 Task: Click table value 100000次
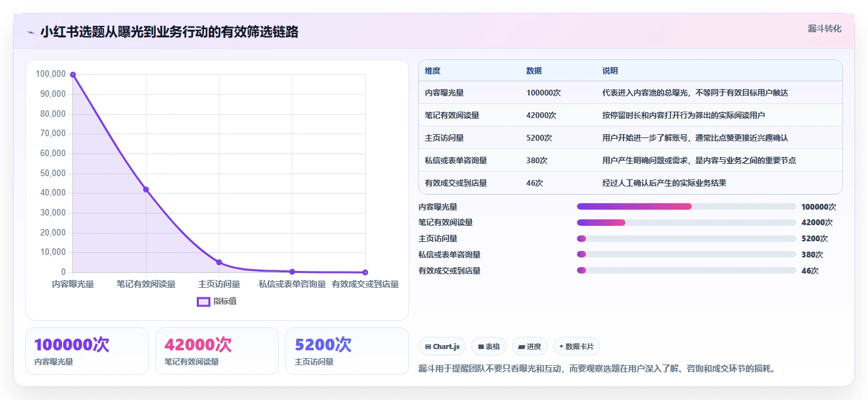[x=543, y=93]
